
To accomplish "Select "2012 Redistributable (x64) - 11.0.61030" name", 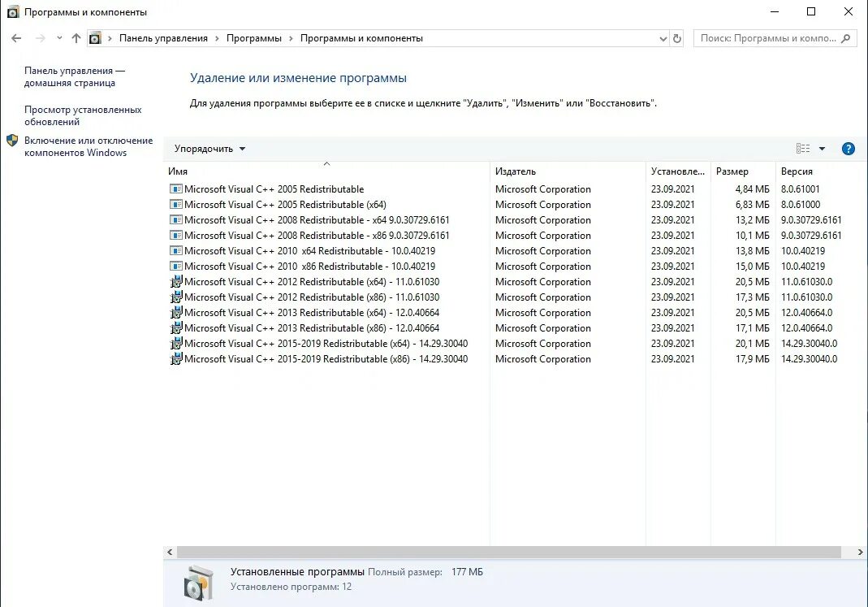I will click(312, 282).
